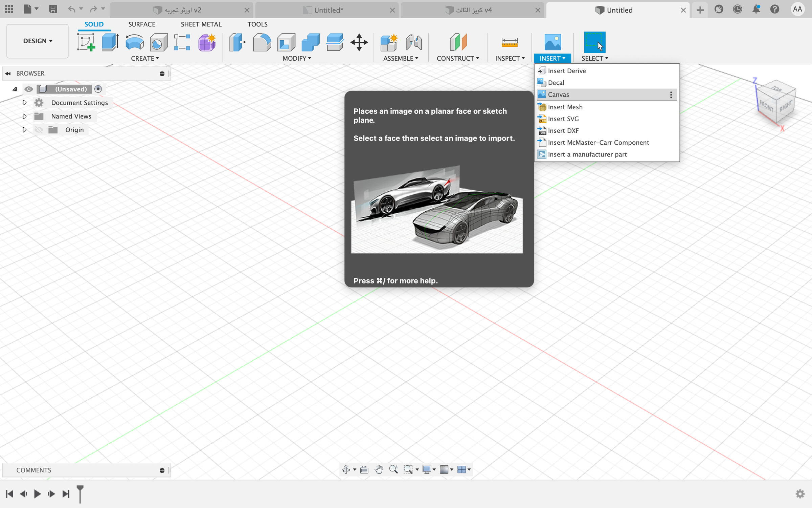Open the CONSTRUCT dropdown menu
The image size is (812, 508).
458,58
